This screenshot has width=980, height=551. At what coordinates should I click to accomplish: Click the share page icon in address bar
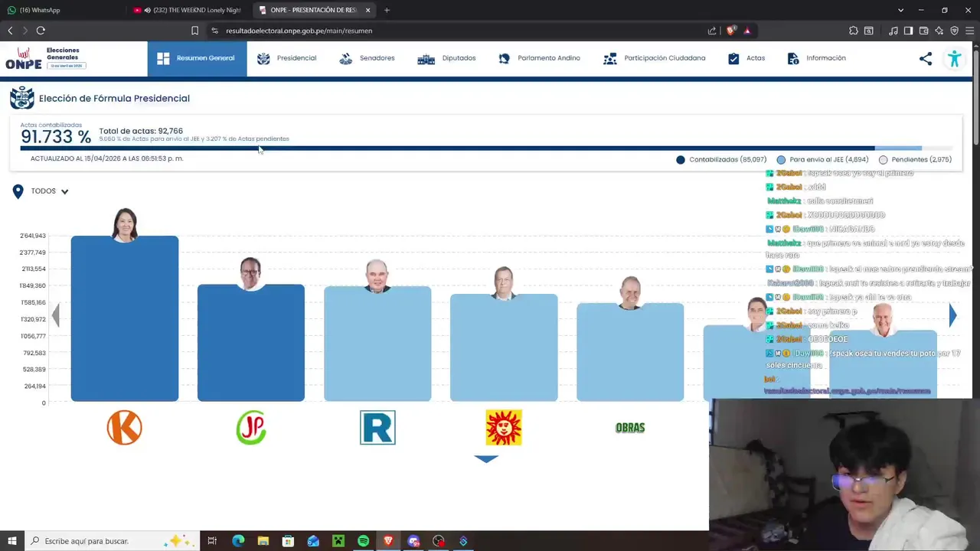click(712, 31)
